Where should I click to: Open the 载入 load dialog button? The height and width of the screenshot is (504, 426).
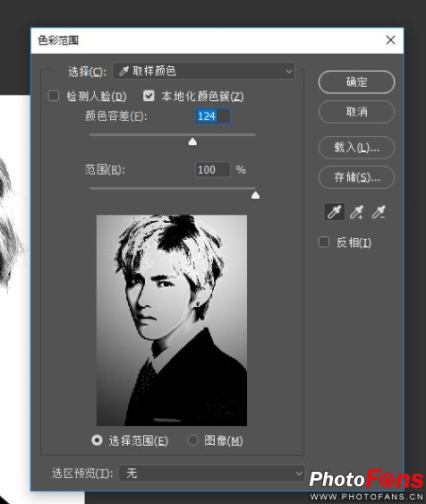click(356, 148)
